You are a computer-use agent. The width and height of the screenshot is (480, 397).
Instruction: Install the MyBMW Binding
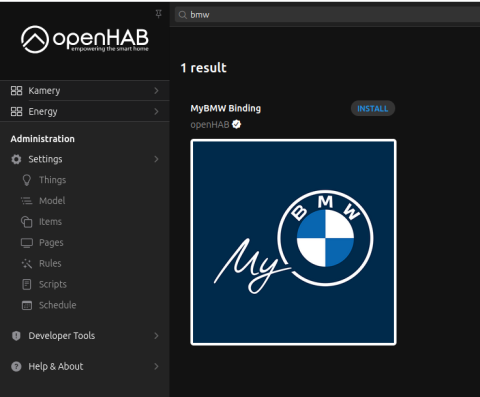373,109
